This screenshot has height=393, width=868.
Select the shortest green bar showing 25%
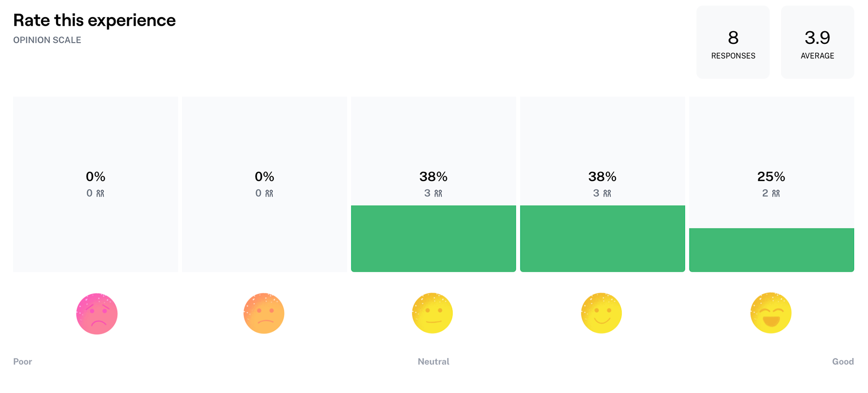coord(772,250)
